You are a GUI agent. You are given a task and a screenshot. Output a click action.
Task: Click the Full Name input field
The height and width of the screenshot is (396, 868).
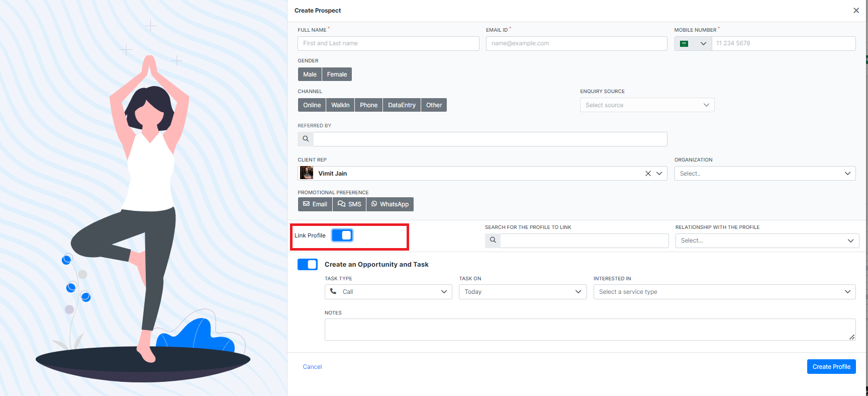point(388,44)
